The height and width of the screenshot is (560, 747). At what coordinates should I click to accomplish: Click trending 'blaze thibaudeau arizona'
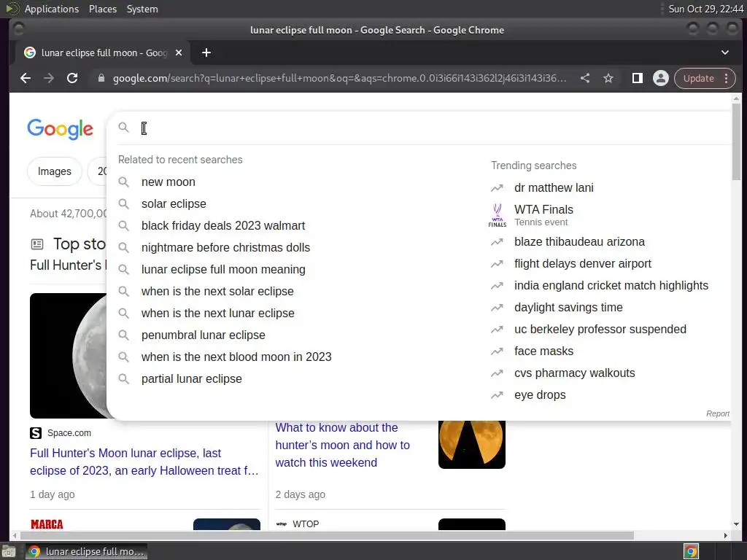[579, 241]
